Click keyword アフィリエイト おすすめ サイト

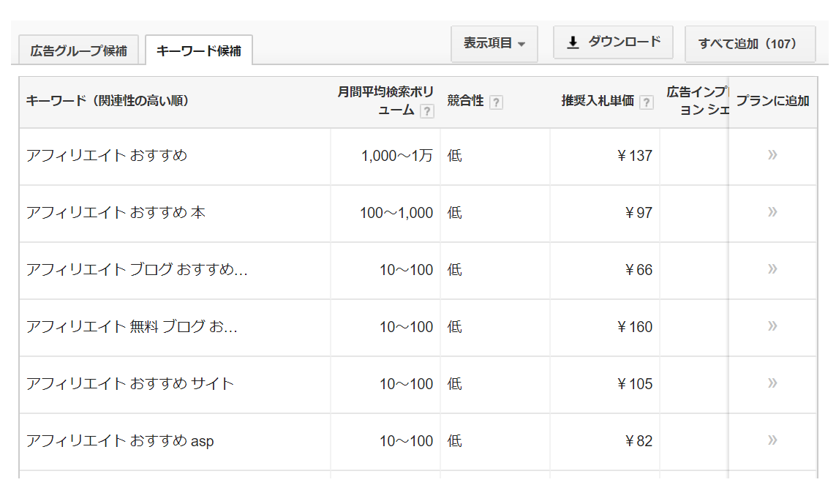[130, 383]
